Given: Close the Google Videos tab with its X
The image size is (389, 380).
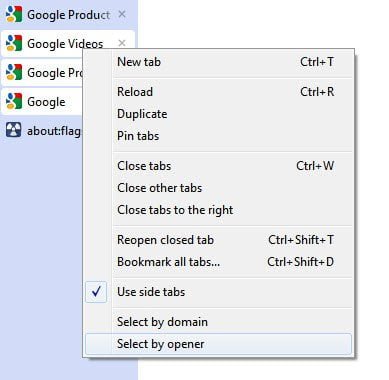Looking at the screenshot, I should tap(122, 43).
